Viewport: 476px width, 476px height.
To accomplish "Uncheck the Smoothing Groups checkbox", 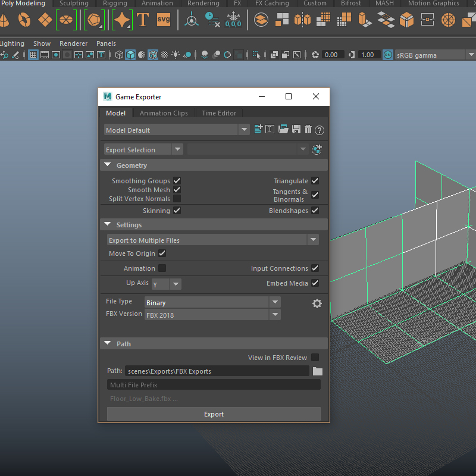I will pos(177,180).
